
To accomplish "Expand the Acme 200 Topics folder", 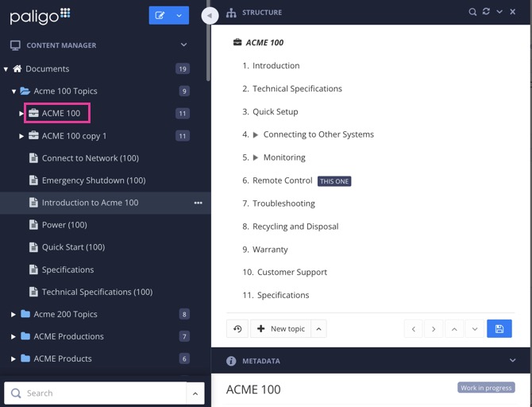I will coord(13,315).
